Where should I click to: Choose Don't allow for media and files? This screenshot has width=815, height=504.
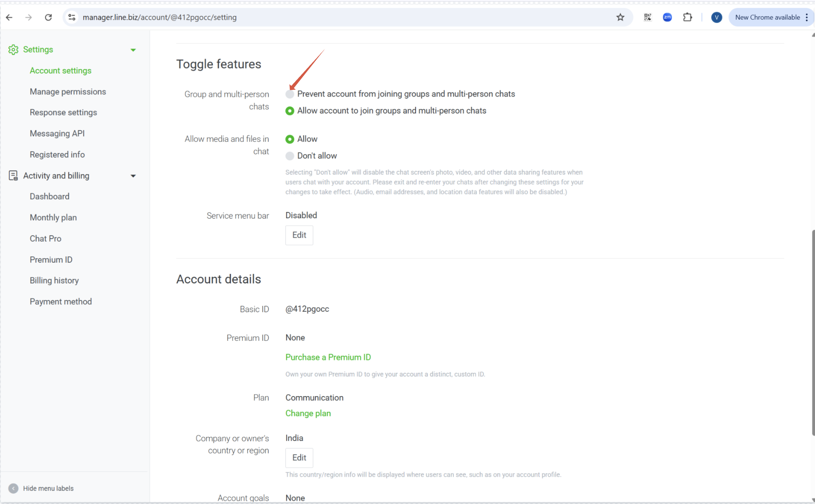[290, 156]
